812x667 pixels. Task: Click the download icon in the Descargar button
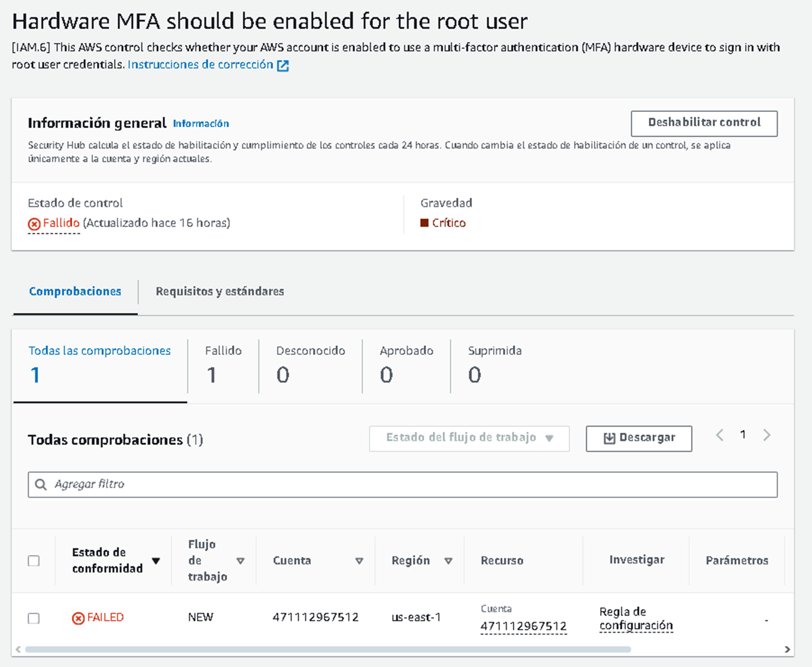[x=609, y=438]
